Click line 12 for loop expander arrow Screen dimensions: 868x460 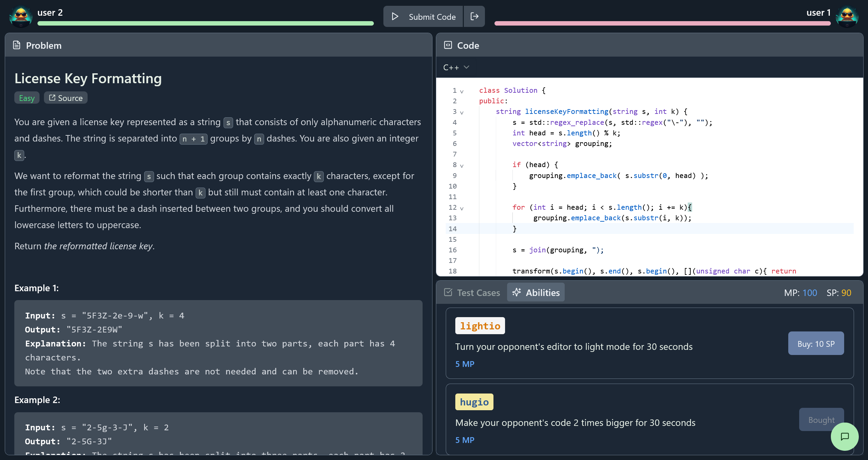coord(463,208)
